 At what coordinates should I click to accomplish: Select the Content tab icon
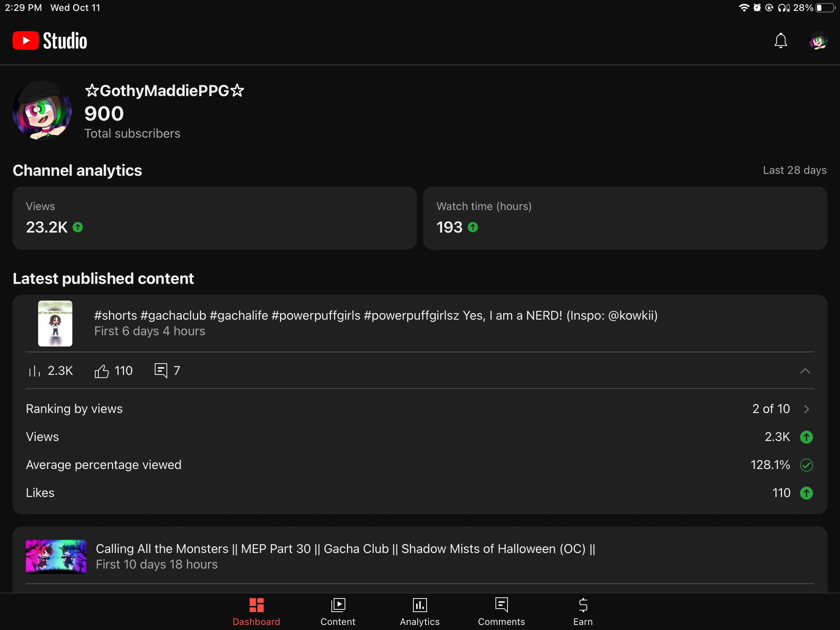(x=338, y=605)
